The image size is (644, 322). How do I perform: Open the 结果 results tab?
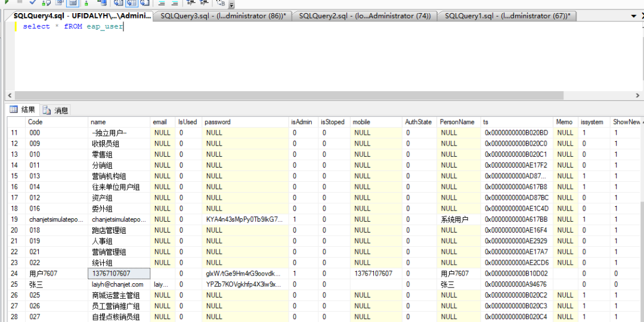23,110
